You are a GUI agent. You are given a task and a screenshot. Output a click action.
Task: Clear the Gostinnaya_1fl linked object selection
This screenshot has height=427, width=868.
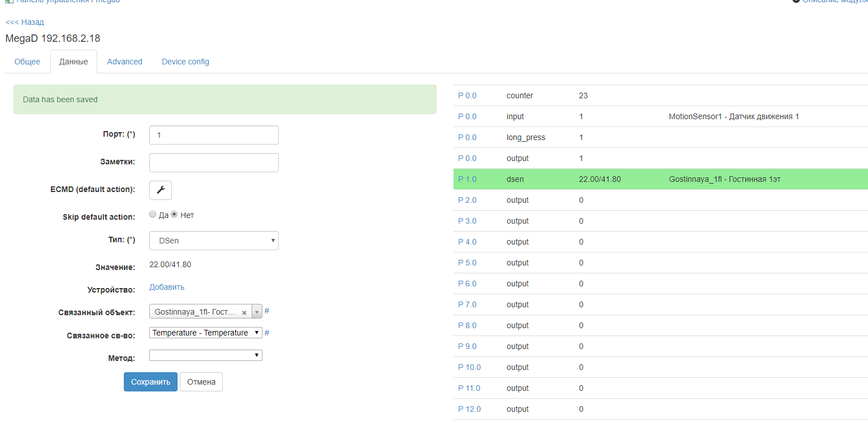coord(244,312)
